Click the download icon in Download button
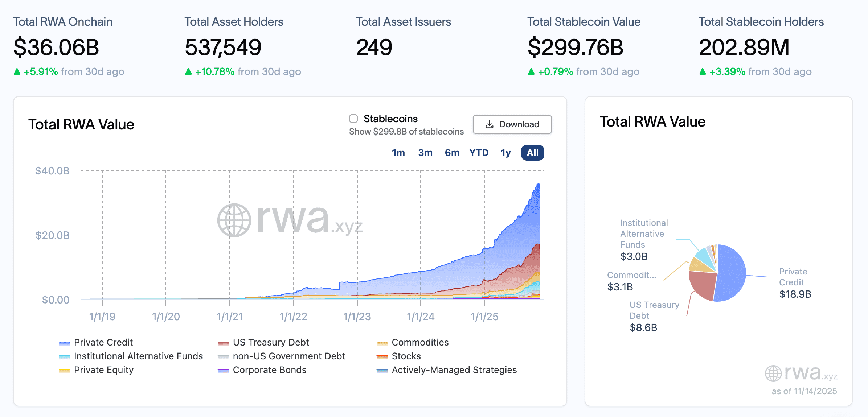Image resolution: width=868 pixels, height=417 pixels. pyautogui.click(x=490, y=124)
